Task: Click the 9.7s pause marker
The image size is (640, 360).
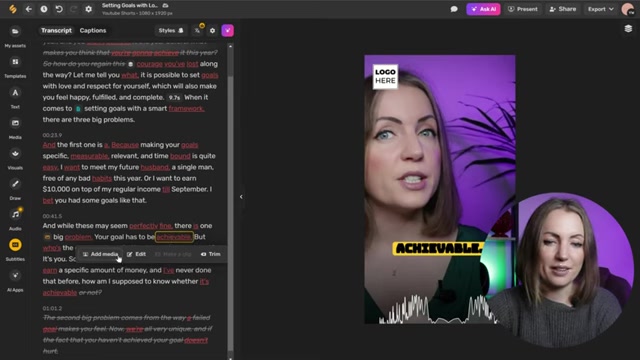Action: 174,98
